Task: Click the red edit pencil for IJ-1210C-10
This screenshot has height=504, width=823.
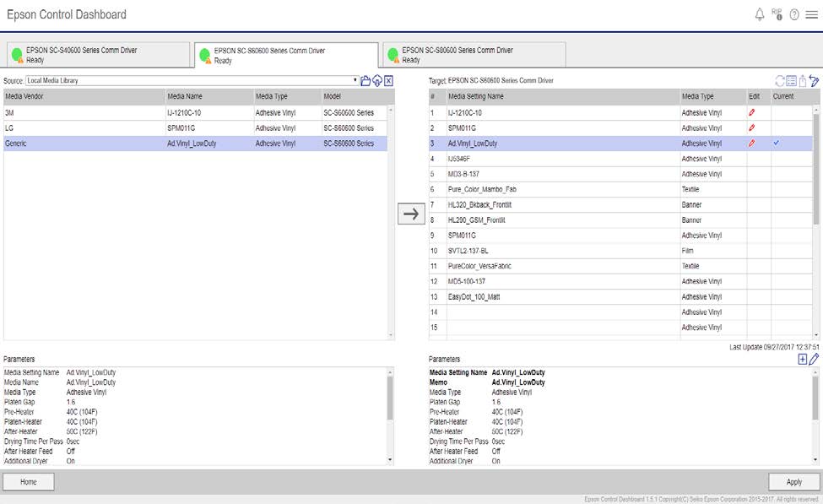Action: pyautogui.click(x=752, y=112)
